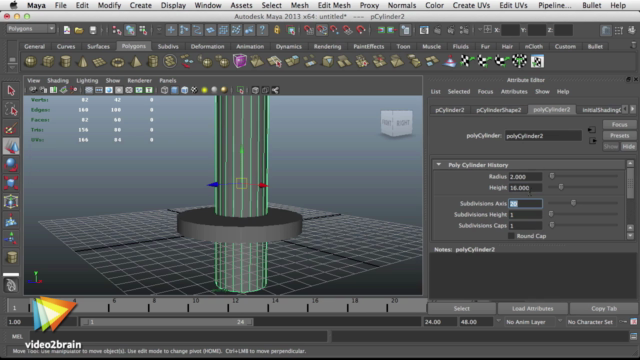Toggle the Round Cap checkbox
640x360 pixels.
click(x=511, y=236)
